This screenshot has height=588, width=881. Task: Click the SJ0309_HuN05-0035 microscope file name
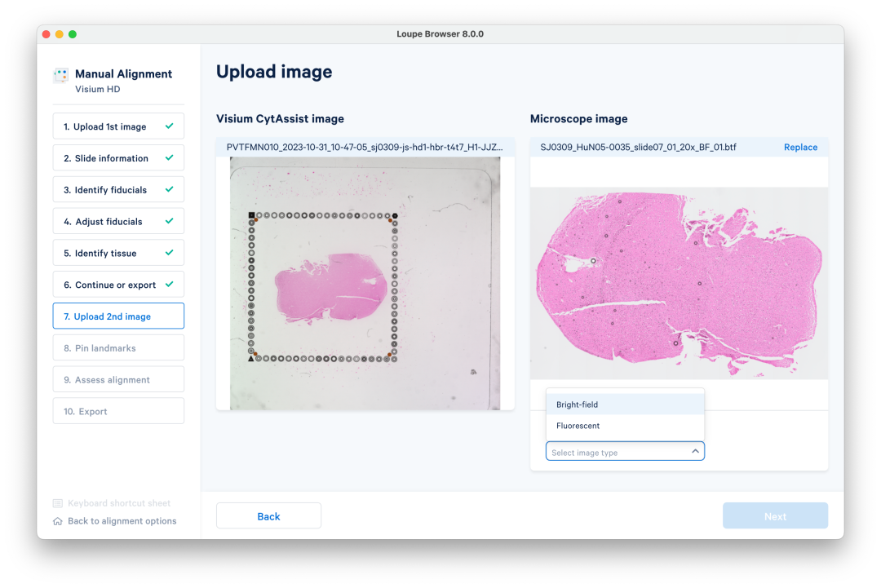tap(638, 147)
